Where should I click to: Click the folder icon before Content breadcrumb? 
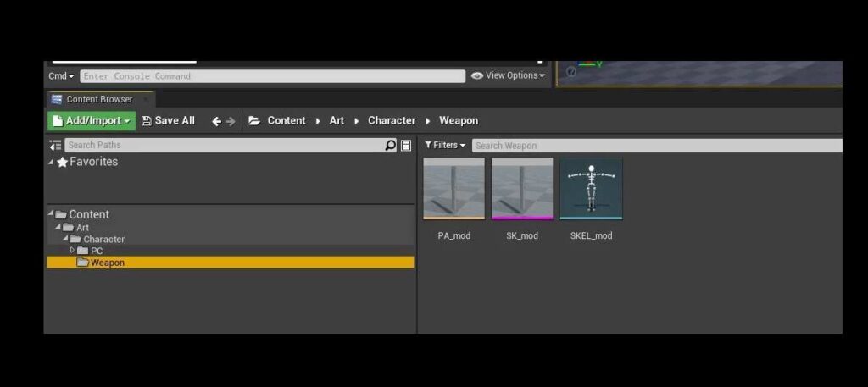[254, 121]
